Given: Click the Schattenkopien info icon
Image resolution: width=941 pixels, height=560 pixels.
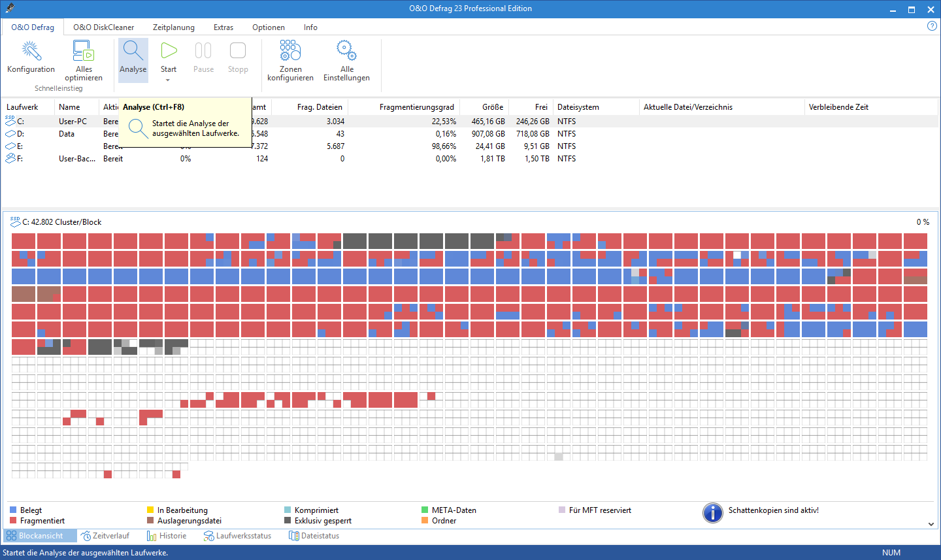Looking at the screenshot, I should point(713,513).
